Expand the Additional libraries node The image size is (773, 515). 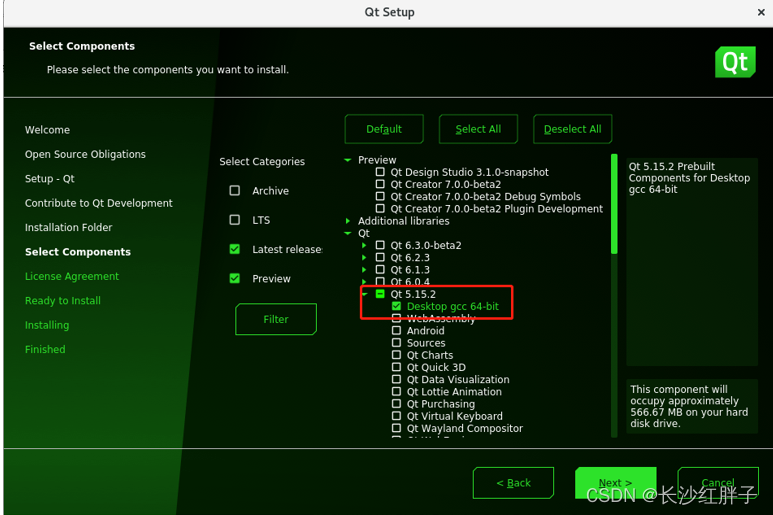[348, 221]
